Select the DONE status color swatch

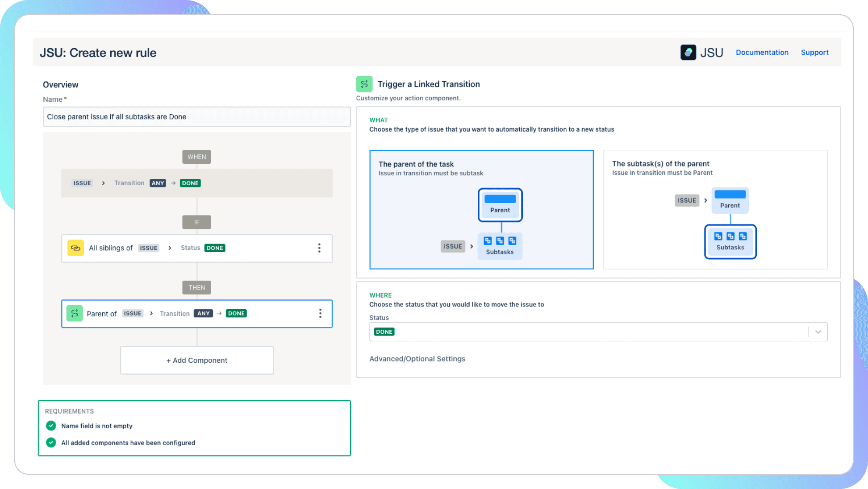tap(384, 331)
